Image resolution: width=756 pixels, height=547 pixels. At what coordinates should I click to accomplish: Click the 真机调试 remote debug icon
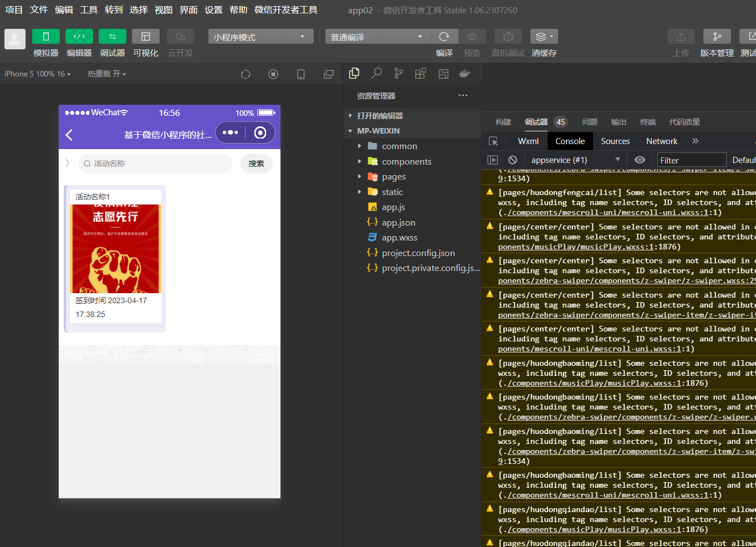[x=508, y=37]
